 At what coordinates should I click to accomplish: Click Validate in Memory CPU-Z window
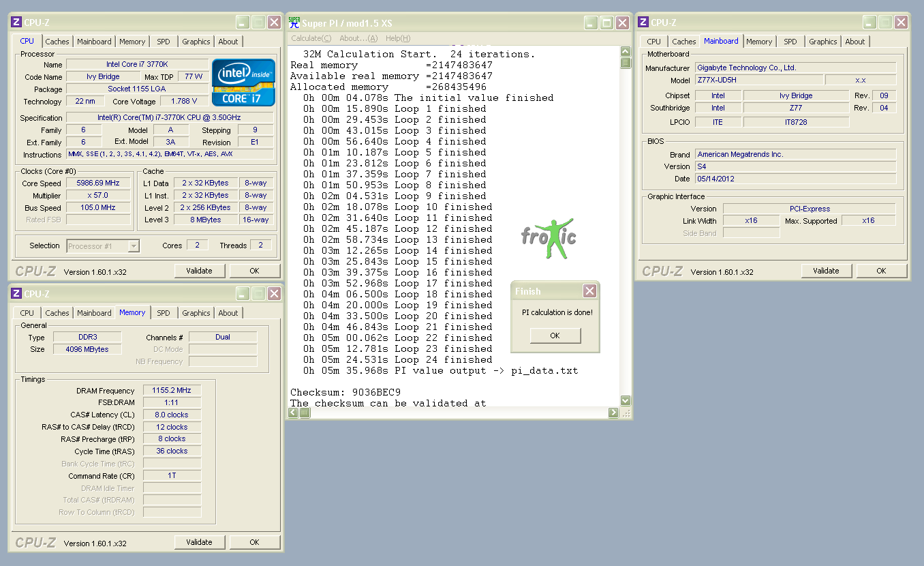click(x=199, y=542)
